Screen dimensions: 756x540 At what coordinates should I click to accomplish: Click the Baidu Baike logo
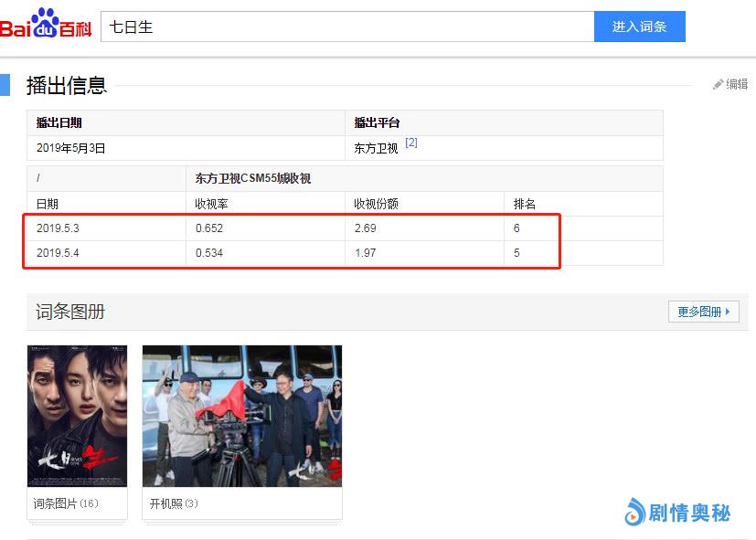pyautogui.click(x=46, y=25)
